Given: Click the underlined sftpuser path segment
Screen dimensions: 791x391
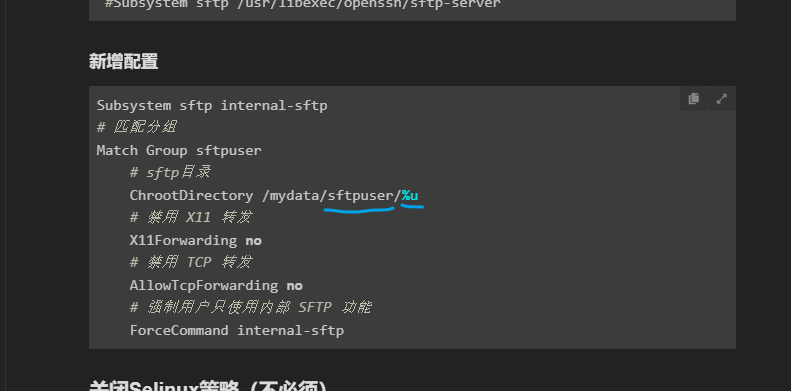Looking at the screenshot, I should tap(360, 196).
